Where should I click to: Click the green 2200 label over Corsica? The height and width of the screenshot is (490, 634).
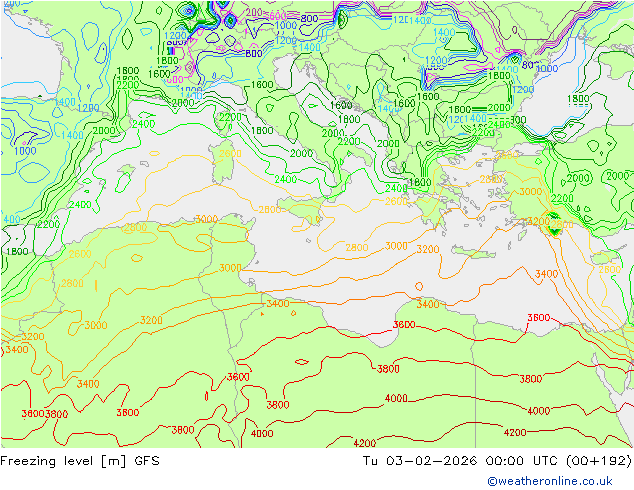click(x=230, y=117)
